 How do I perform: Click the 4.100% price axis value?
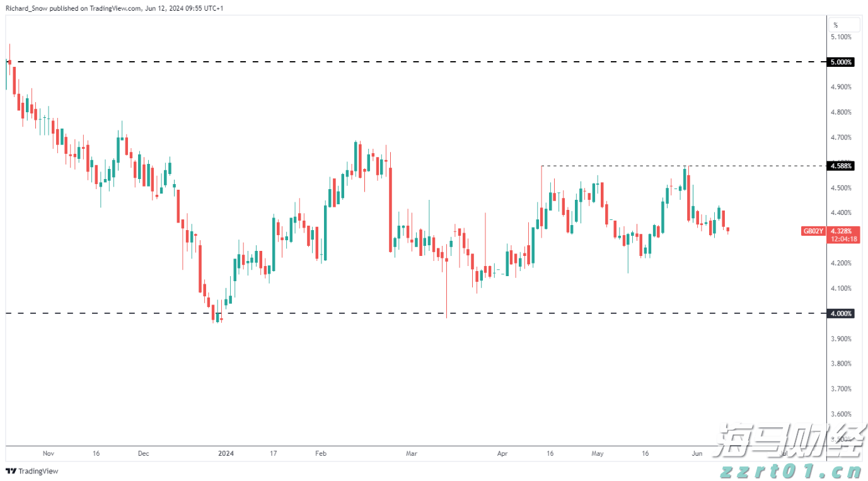click(841, 289)
